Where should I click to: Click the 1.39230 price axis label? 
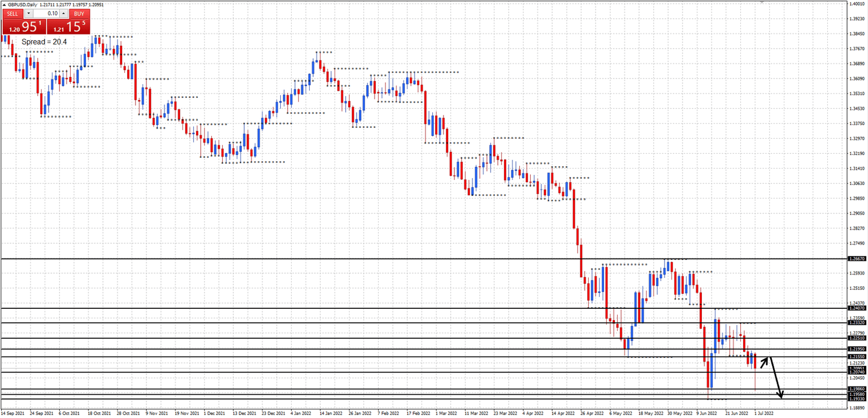pyautogui.click(x=858, y=19)
